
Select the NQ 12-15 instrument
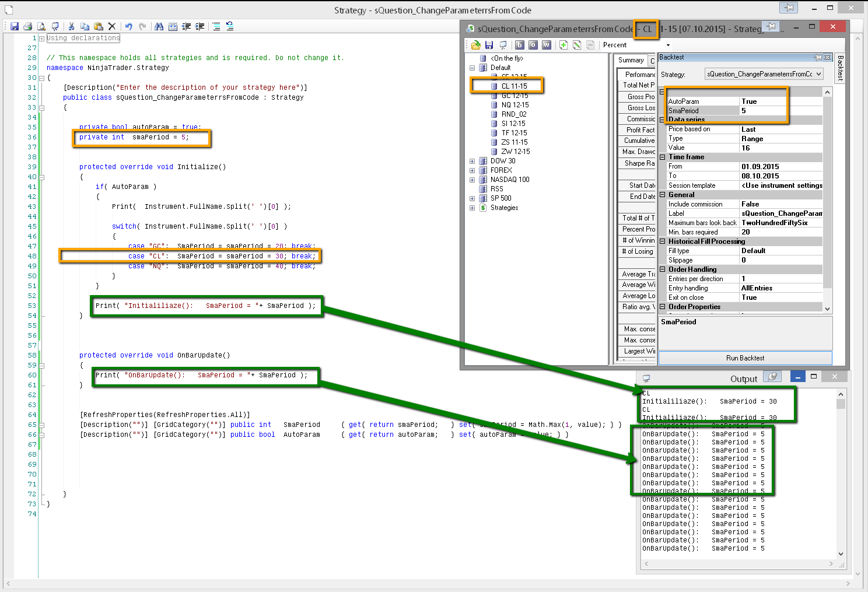[x=514, y=105]
